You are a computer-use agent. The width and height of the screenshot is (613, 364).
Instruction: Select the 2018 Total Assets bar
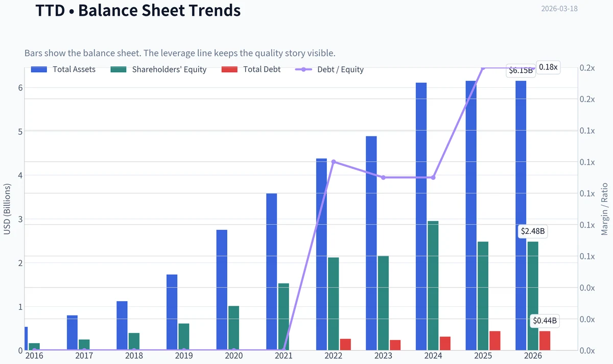(x=122, y=326)
